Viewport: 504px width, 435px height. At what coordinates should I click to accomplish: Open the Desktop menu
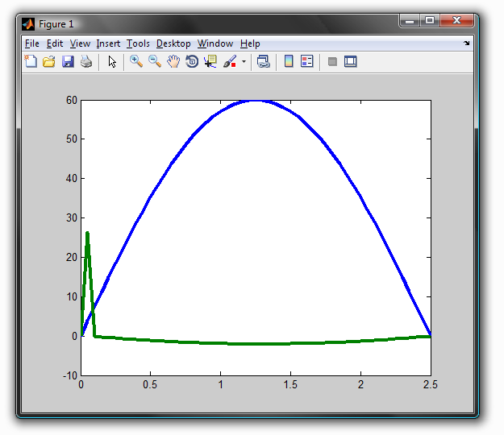[173, 43]
